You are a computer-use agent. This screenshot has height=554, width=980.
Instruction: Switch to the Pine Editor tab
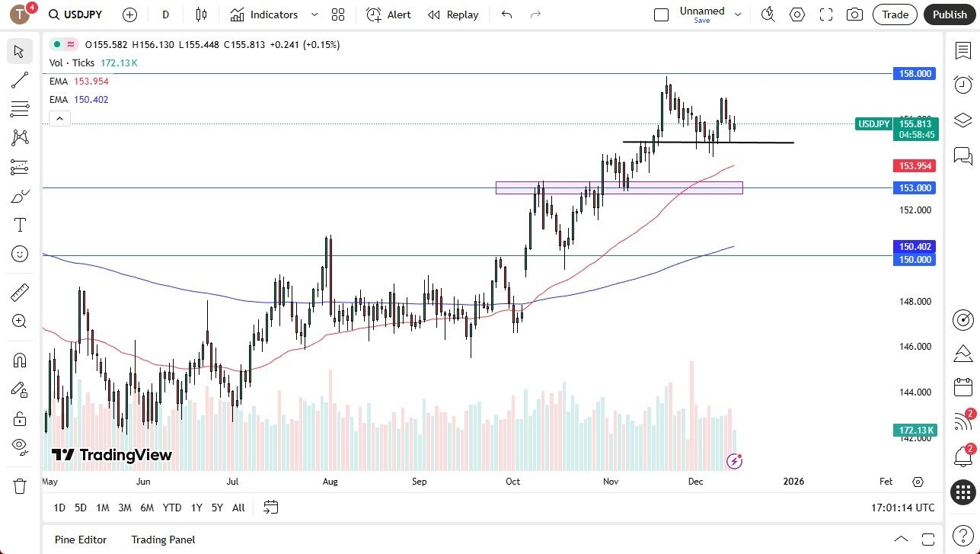(80, 540)
